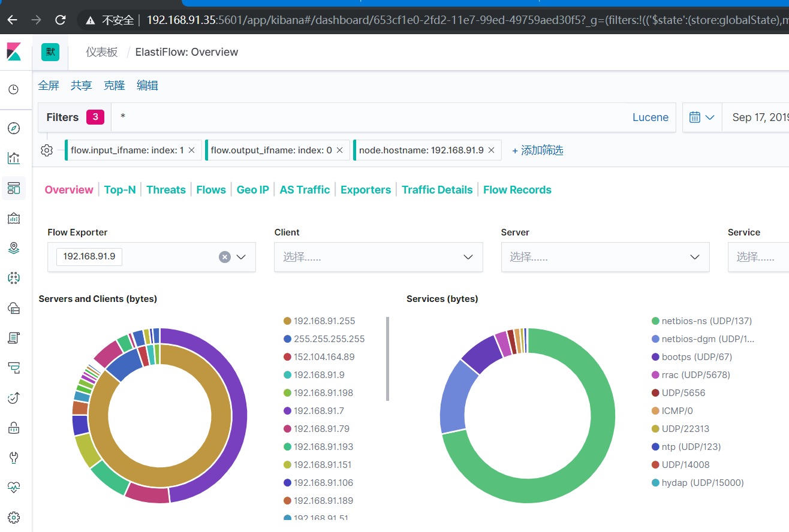789x532 pixels.
Task: Select the Dashboard icon in sidebar
Action: 13,188
